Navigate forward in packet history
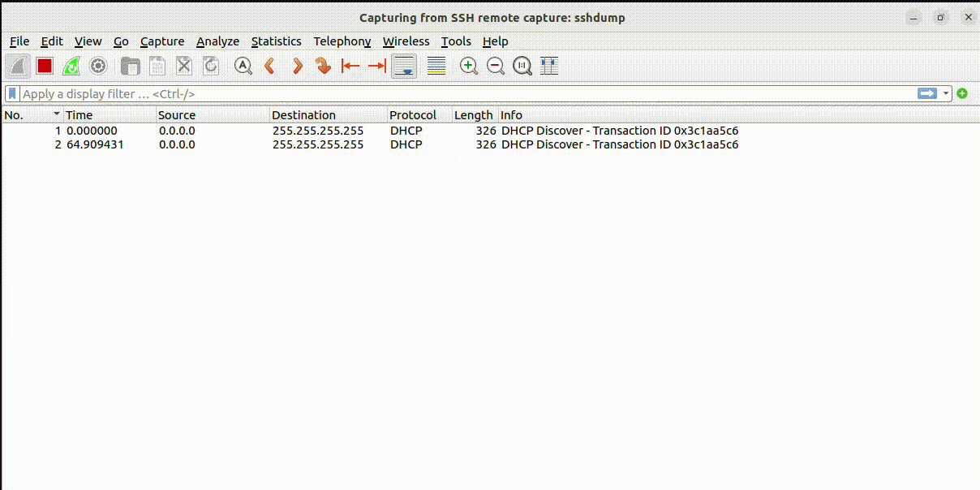 pos(297,66)
